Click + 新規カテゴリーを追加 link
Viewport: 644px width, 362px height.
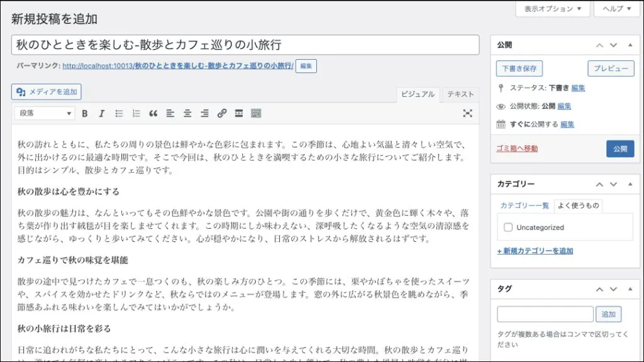coord(535,251)
